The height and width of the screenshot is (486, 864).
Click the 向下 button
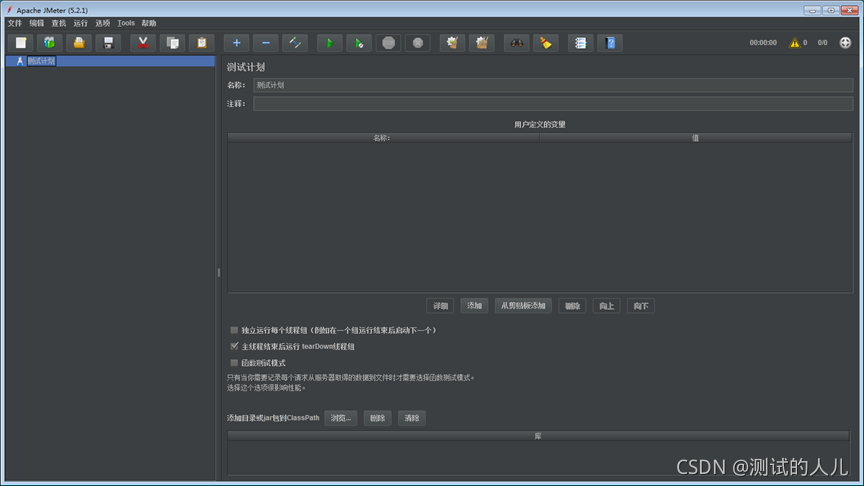pos(641,306)
